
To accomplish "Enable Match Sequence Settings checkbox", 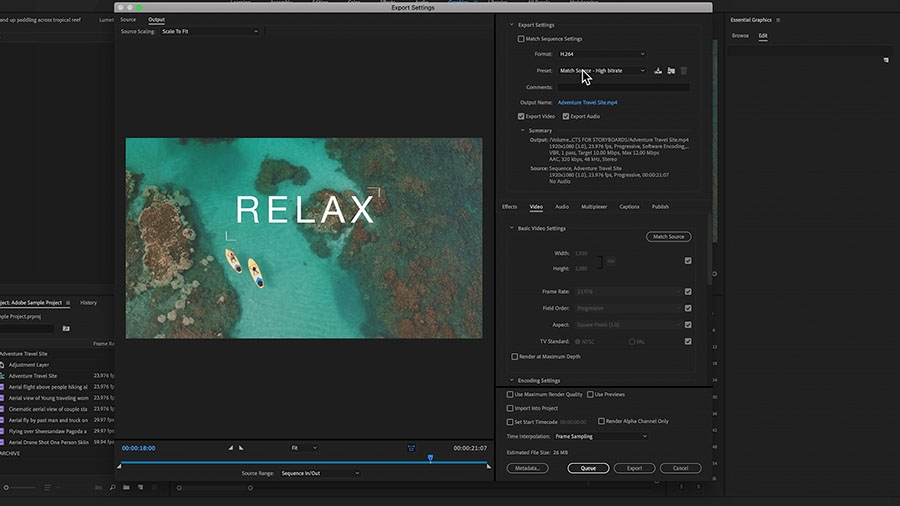I will [521, 39].
